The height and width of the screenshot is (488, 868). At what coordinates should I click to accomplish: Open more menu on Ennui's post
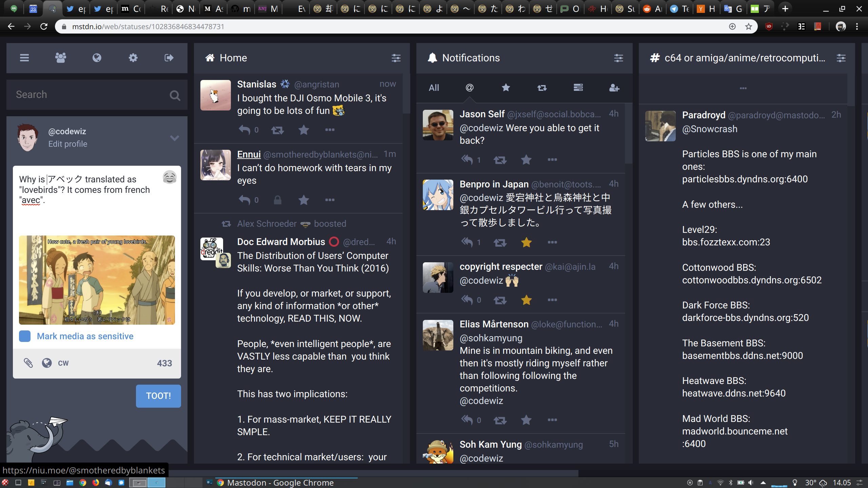click(x=330, y=200)
